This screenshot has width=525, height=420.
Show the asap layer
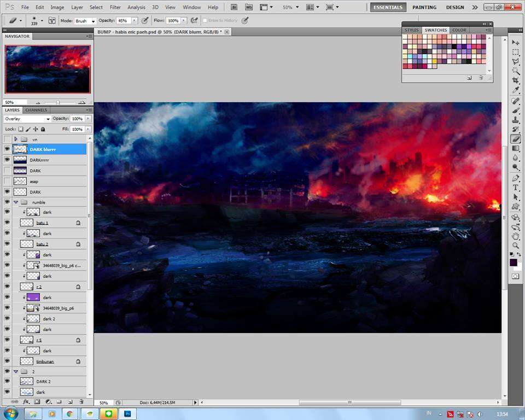click(7, 181)
